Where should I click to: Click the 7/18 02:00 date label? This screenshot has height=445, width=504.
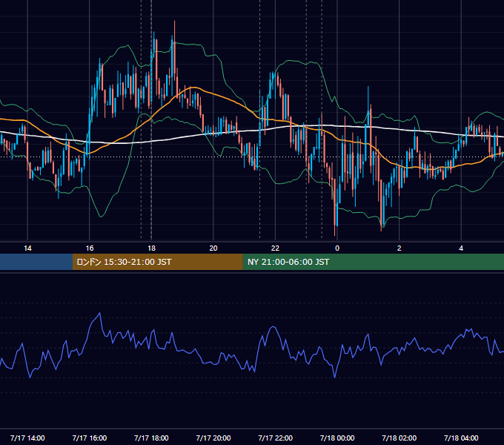point(399,438)
